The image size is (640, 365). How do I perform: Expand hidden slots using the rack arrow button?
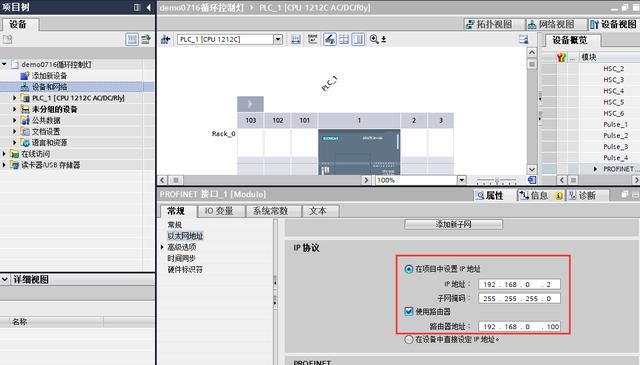coord(250,104)
